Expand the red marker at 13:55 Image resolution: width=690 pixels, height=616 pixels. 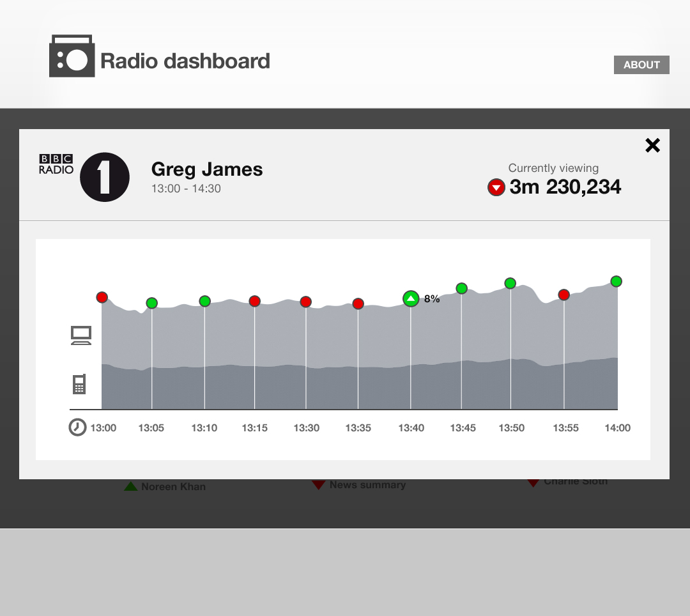click(x=563, y=295)
